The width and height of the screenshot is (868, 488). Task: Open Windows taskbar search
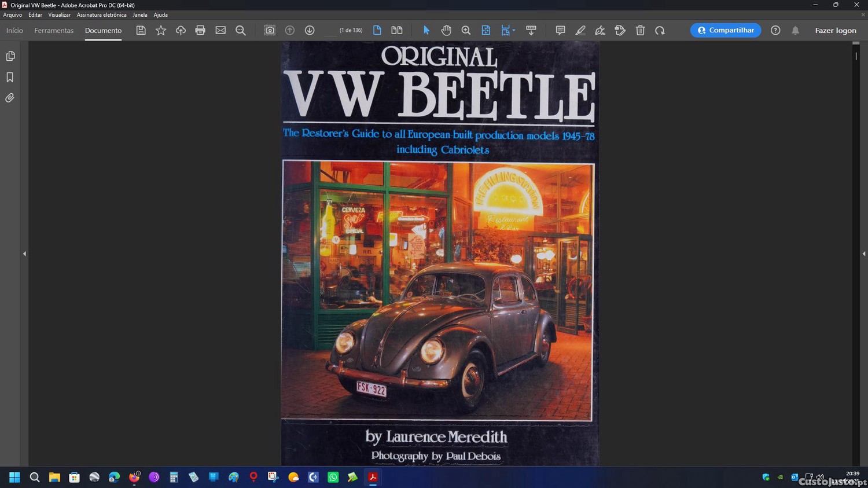click(x=35, y=477)
